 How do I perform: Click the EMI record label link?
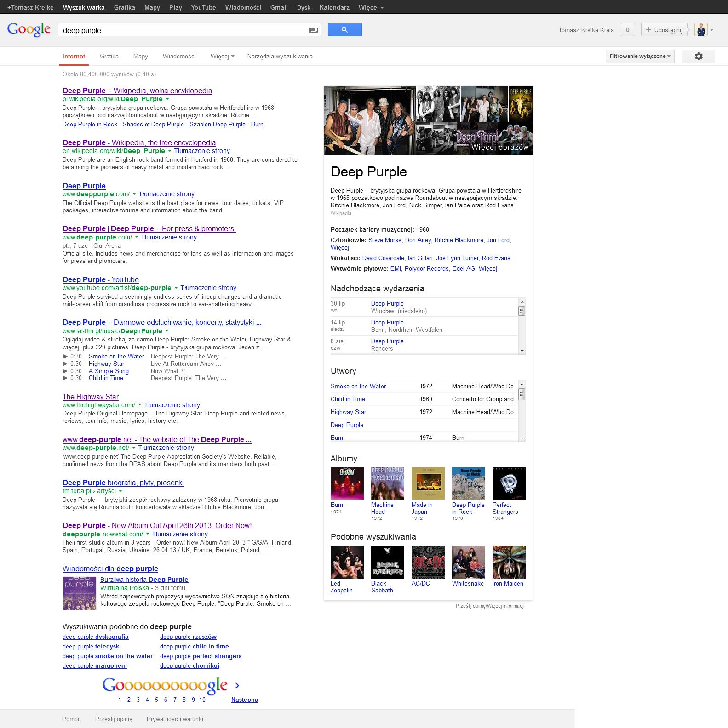click(396, 269)
